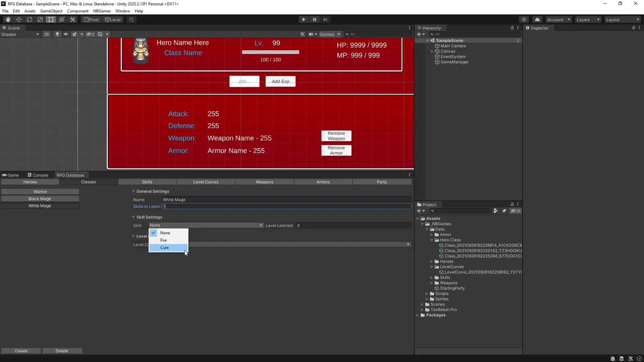Viewport: 644px width, 362px height.
Task: Open the Level Curves tab
Action: (206, 182)
